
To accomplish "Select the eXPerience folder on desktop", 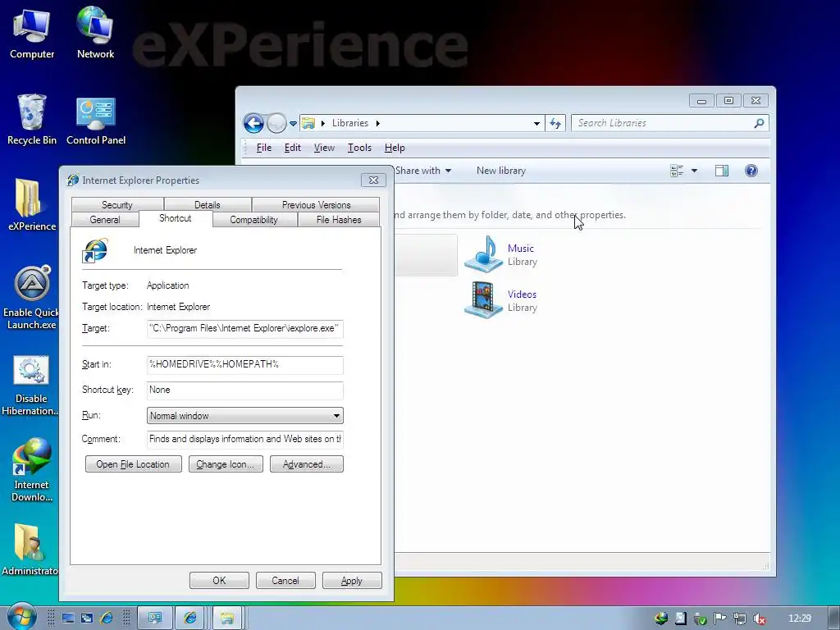I will pyautogui.click(x=32, y=205).
